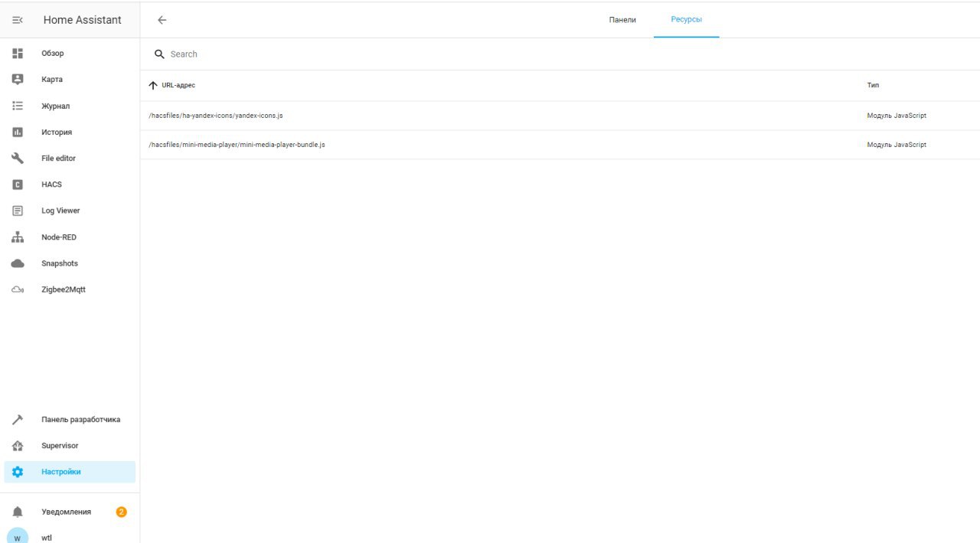The width and height of the screenshot is (980, 543).
Task: Click the Панель разработчика hammer icon
Action: (x=18, y=420)
